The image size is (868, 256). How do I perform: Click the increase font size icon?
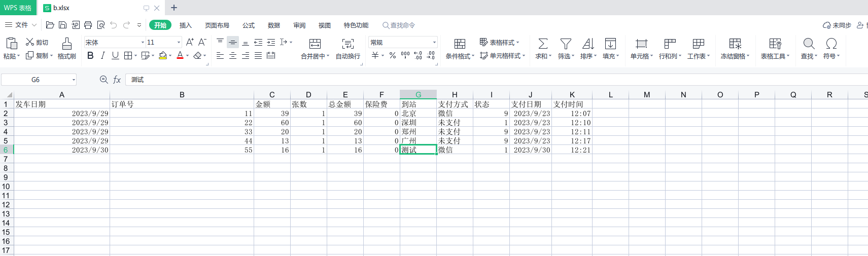[190, 42]
